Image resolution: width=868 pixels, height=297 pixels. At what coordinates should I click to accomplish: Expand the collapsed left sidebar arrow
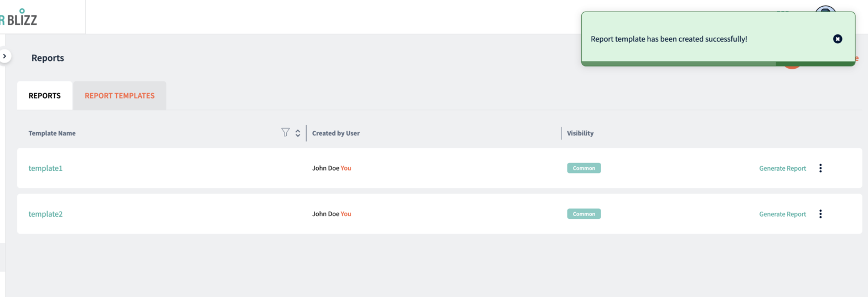[x=5, y=56]
